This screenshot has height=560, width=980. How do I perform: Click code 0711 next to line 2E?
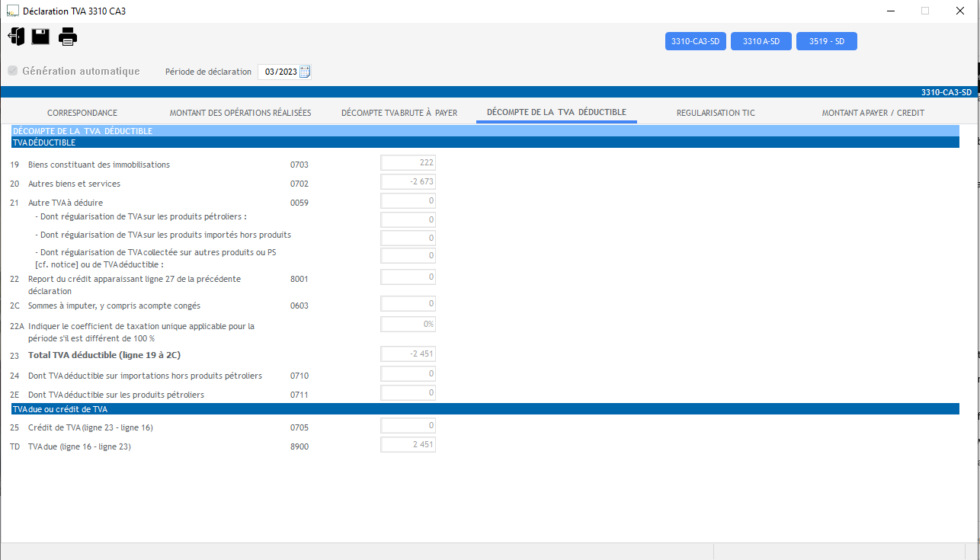[299, 395]
